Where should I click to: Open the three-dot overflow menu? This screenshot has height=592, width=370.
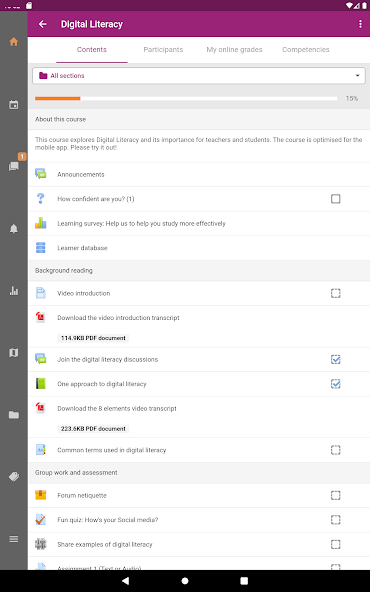click(x=360, y=24)
